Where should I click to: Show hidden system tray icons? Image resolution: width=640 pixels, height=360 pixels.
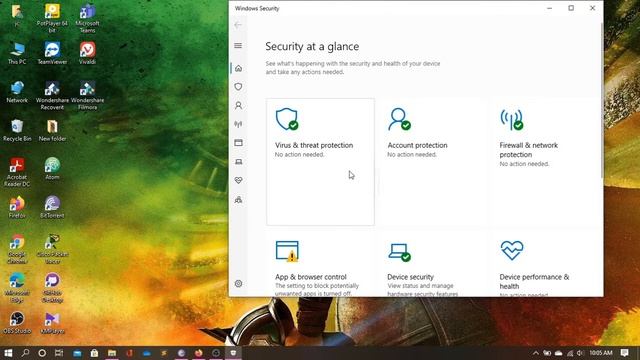click(x=536, y=353)
